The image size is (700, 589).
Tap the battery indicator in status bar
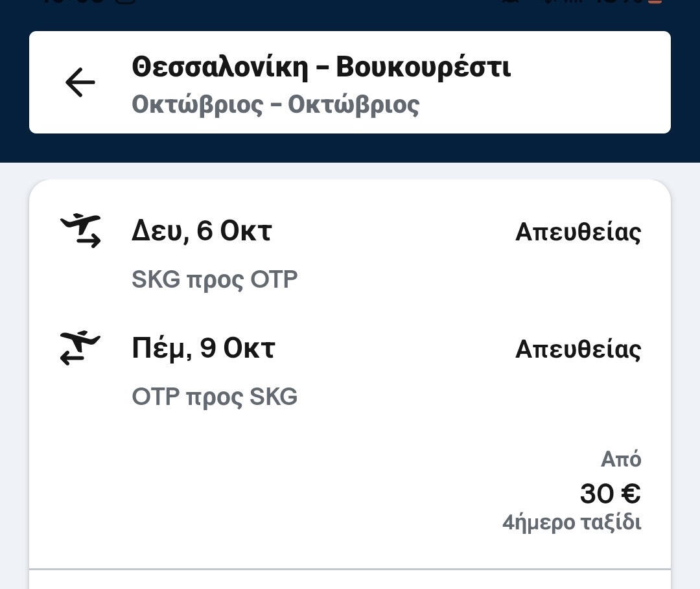click(656, 2)
